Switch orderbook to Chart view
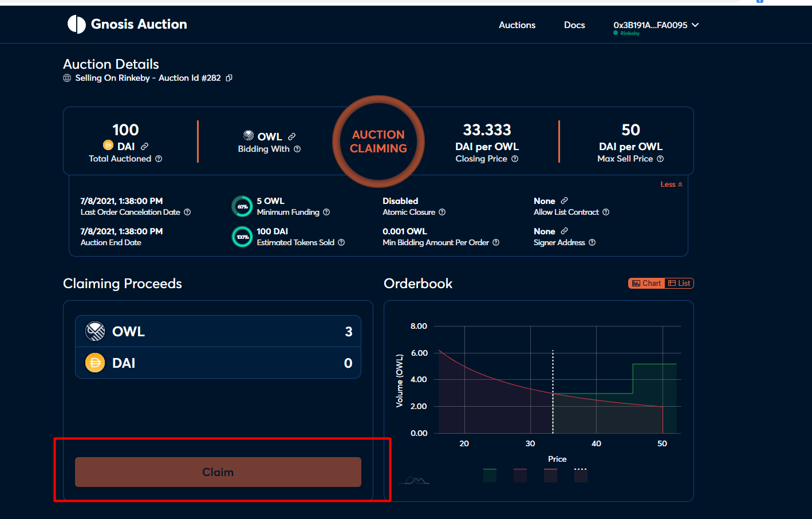The width and height of the screenshot is (812, 519). coord(647,283)
